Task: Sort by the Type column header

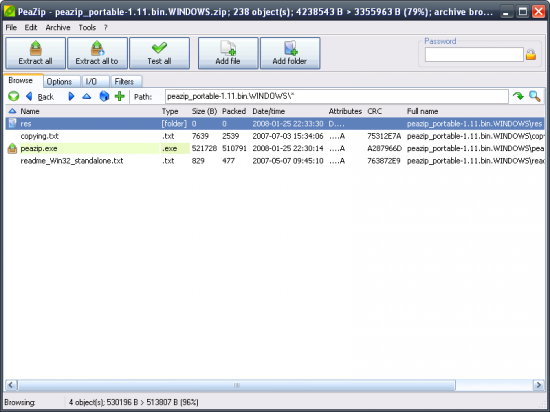Action: pyautogui.click(x=170, y=112)
